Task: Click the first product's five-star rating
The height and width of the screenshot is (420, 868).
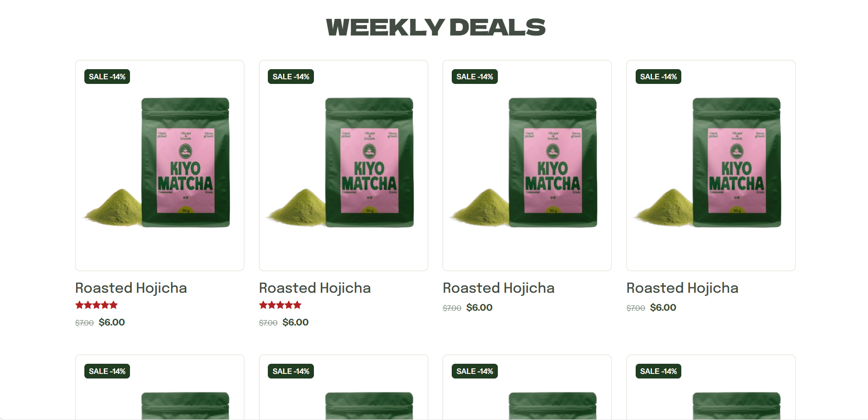Action: click(97, 305)
